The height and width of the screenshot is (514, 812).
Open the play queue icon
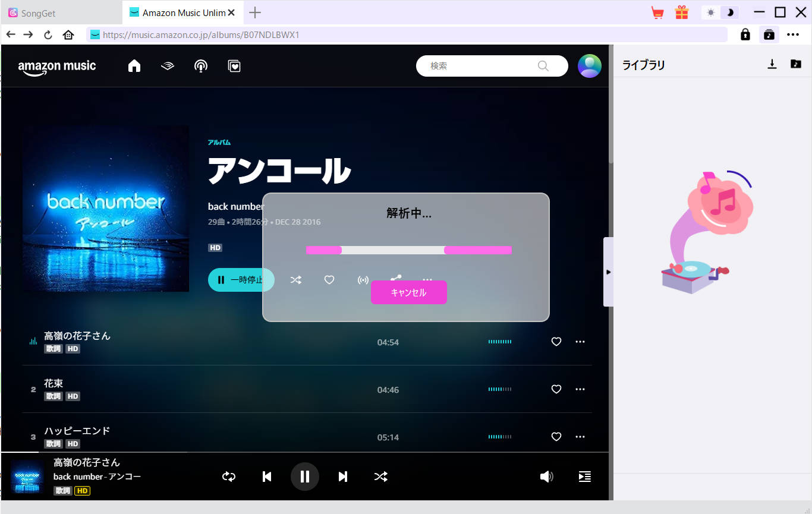pos(585,477)
